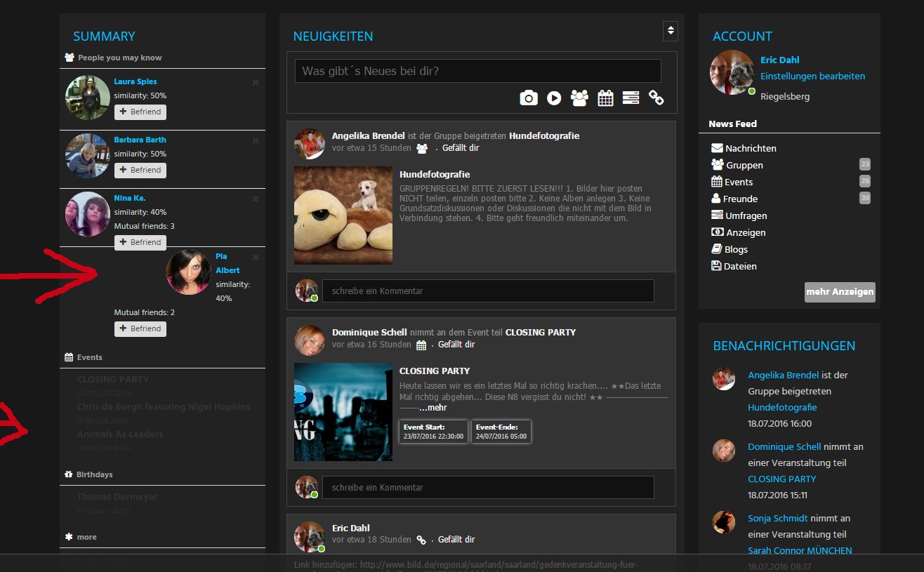Open the CLOSING PARTY event image
The height and width of the screenshot is (572, 924).
point(343,412)
